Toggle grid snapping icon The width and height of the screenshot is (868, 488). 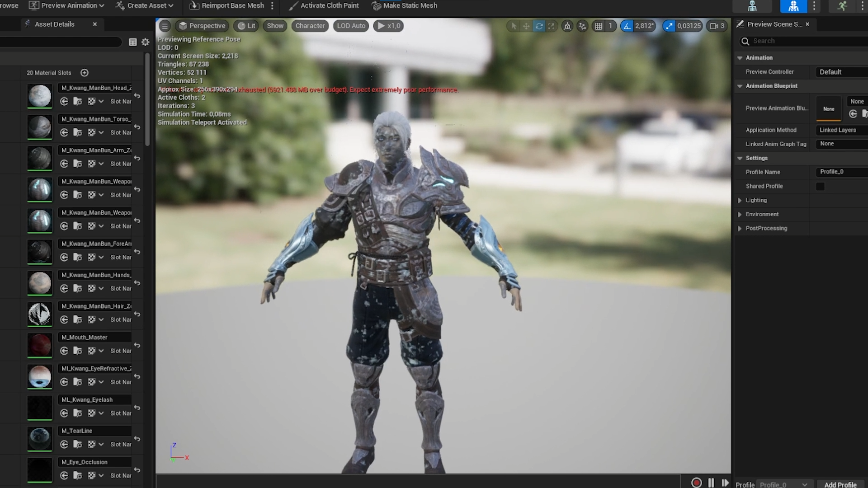[x=599, y=26]
